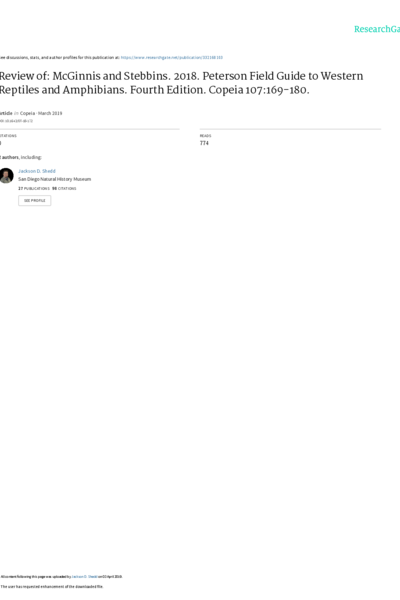
Task: Click the 'authors, including' heading
Action: click(21, 157)
